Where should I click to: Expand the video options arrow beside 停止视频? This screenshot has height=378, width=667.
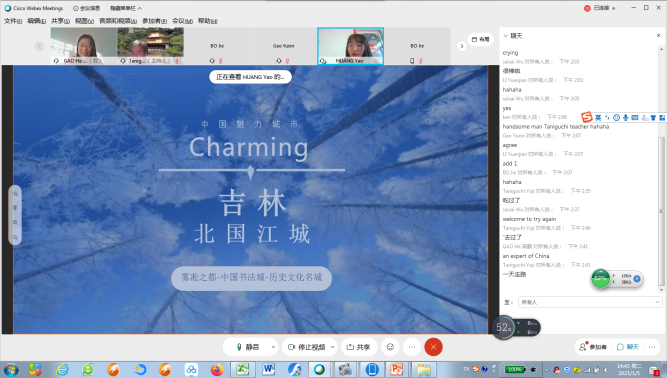(333, 347)
